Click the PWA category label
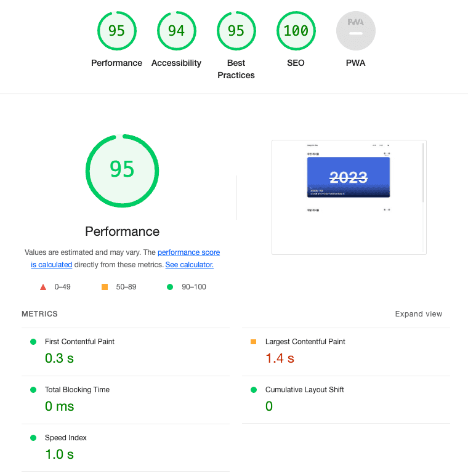This screenshot has height=476, width=468. (355, 63)
